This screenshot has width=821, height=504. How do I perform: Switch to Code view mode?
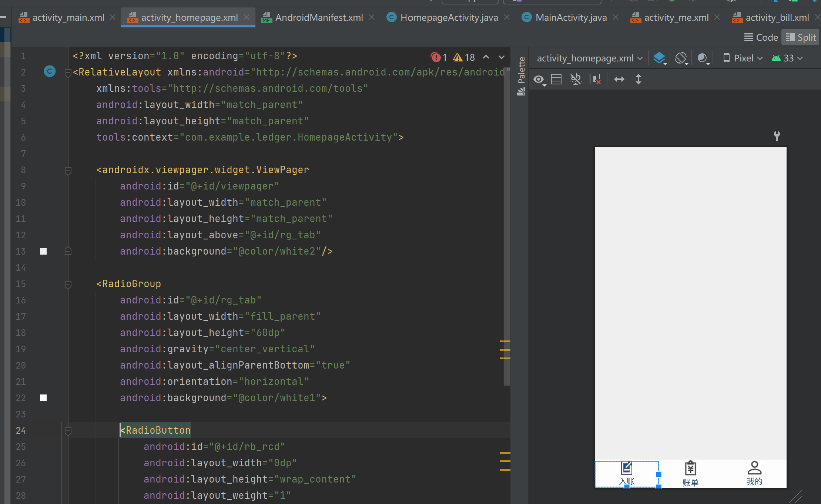pyautogui.click(x=761, y=37)
